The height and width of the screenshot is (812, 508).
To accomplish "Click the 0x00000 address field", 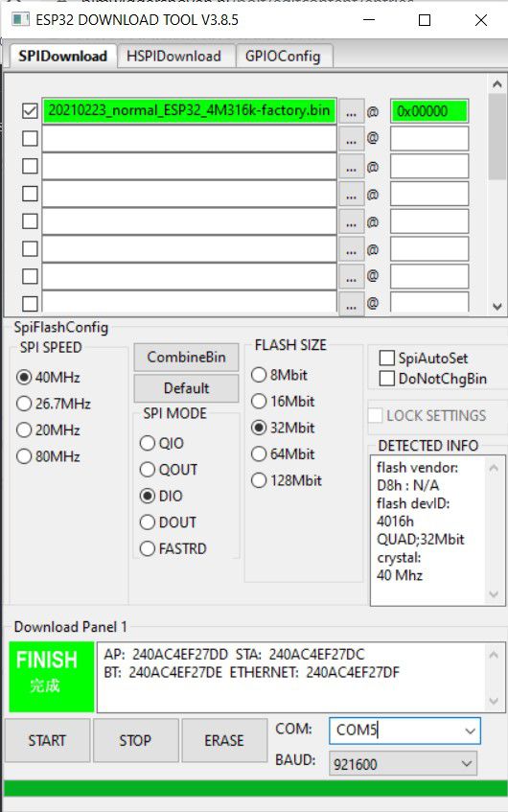I will point(429,111).
